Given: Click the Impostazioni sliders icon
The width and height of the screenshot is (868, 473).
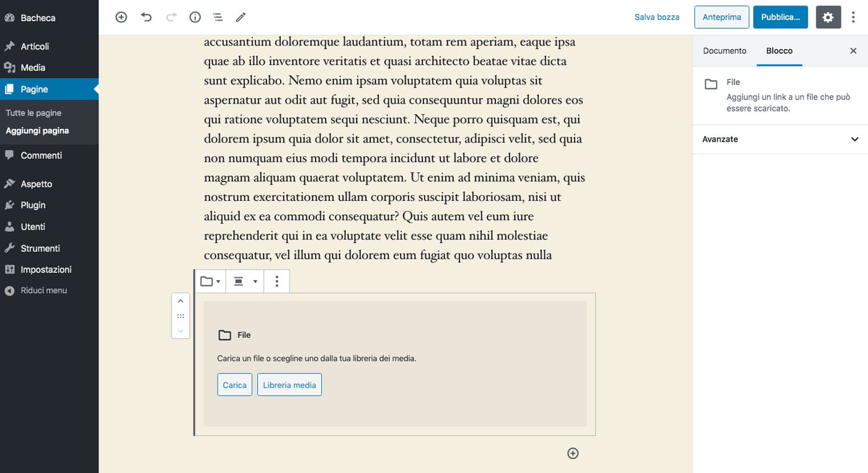Looking at the screenshot, I should (9, 270).
